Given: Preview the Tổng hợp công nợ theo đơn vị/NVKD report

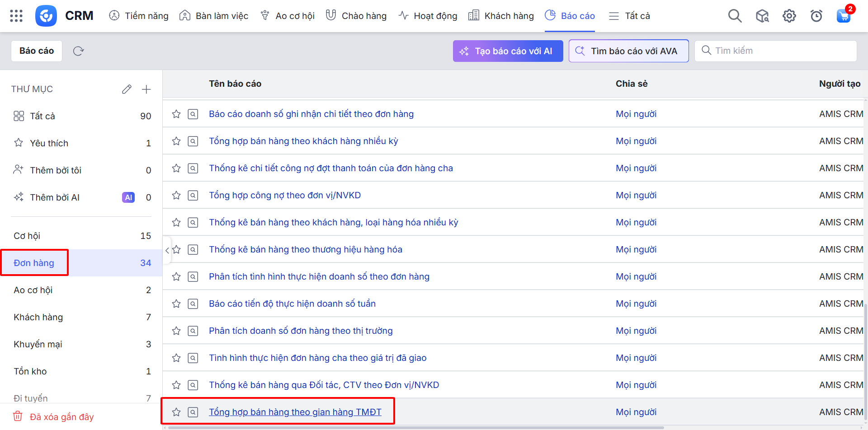Looking at the screenshot, I should (193, 195).
